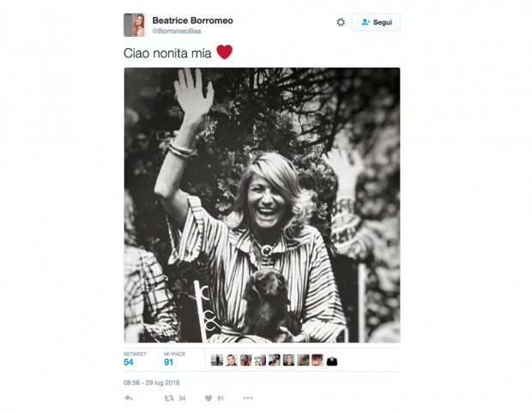Open Beatrice Borromeo's profile avatar
Image resolution: width=532 pixels, height=413 pixels.
(135, 25)
